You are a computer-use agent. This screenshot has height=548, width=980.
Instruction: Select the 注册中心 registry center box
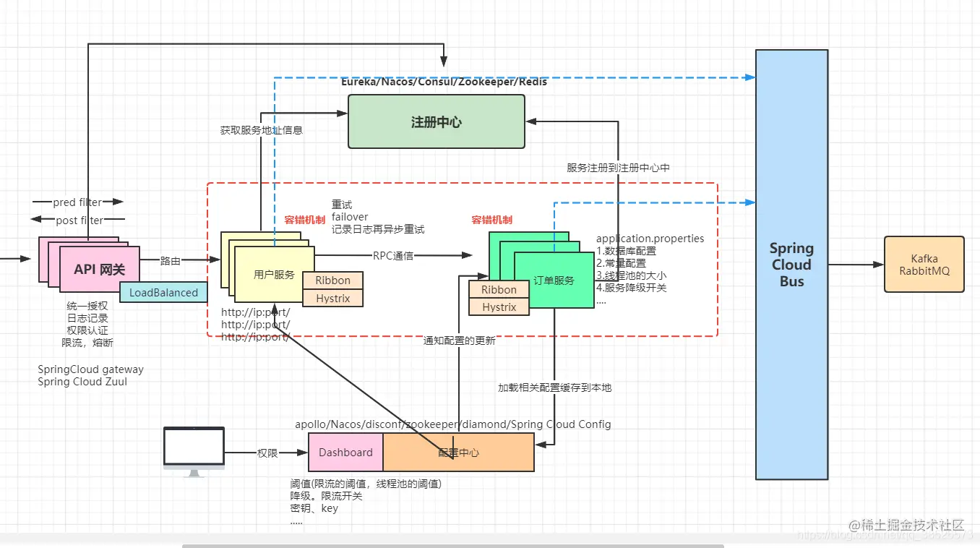(435, 121)
